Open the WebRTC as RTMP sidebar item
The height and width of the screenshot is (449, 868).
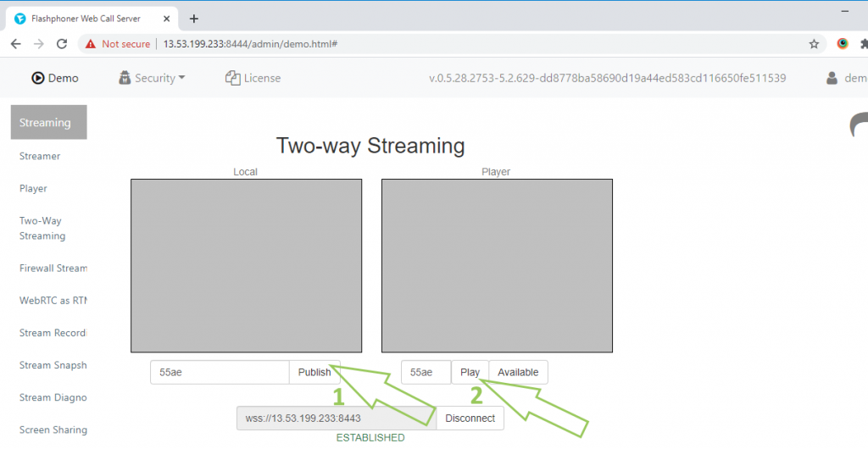tap(53, 300)
